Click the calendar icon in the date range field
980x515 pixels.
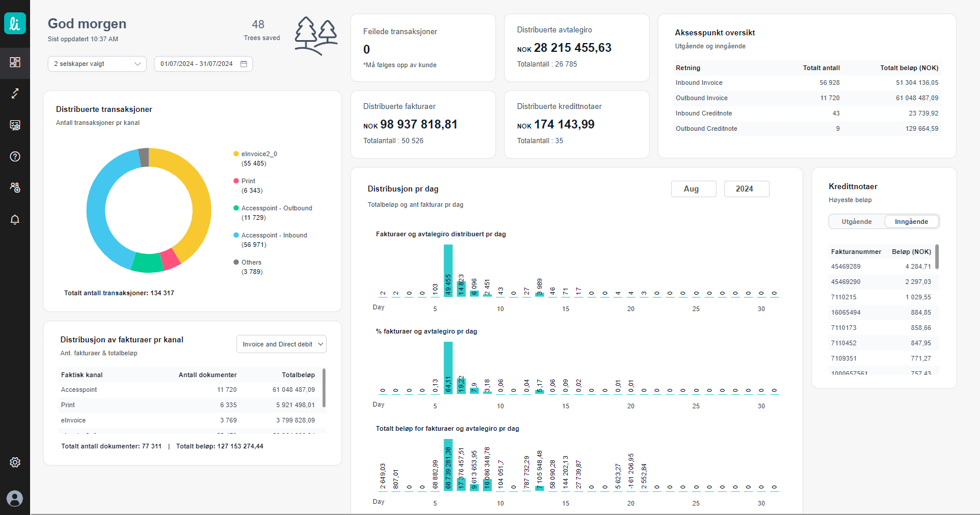(x=244, y=64)
